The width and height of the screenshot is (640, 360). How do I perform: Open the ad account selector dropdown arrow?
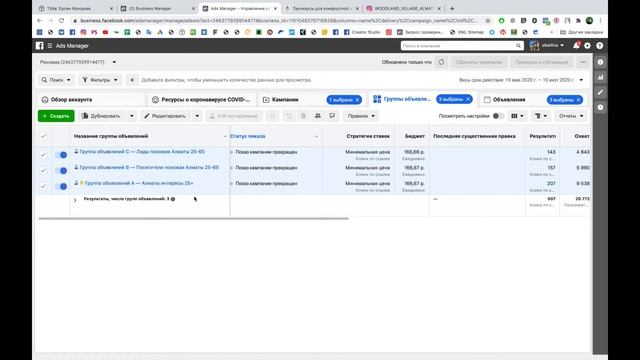click(114, 62)
